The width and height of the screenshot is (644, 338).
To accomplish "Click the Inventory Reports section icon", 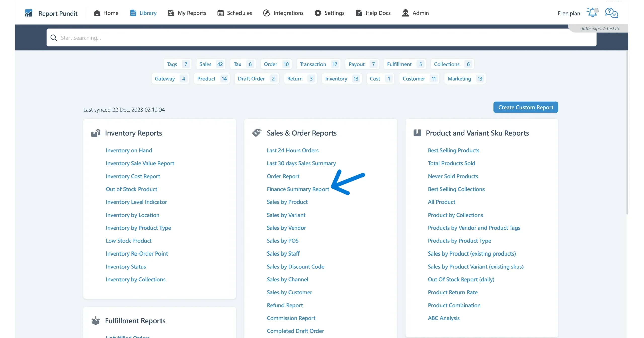I will pyautogui.click(x=96, y=133).
